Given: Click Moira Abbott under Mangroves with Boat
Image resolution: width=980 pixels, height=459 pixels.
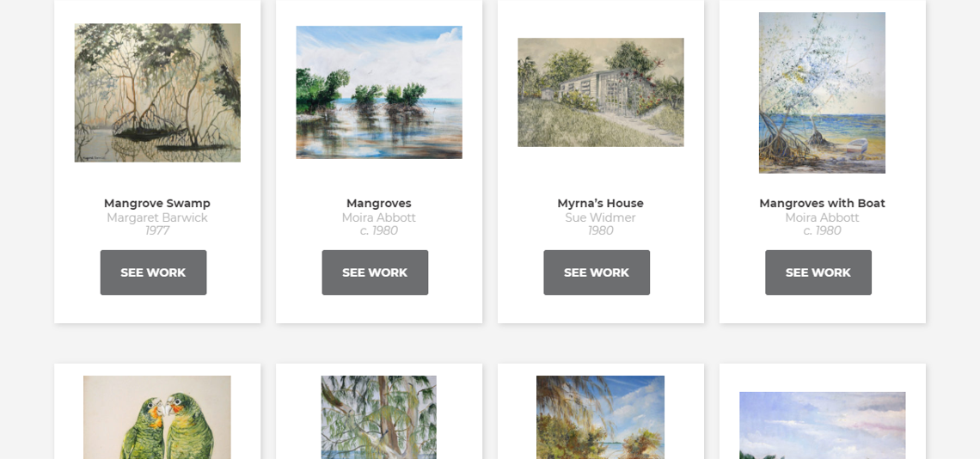Looking at the screenshot, I should 822,217.
